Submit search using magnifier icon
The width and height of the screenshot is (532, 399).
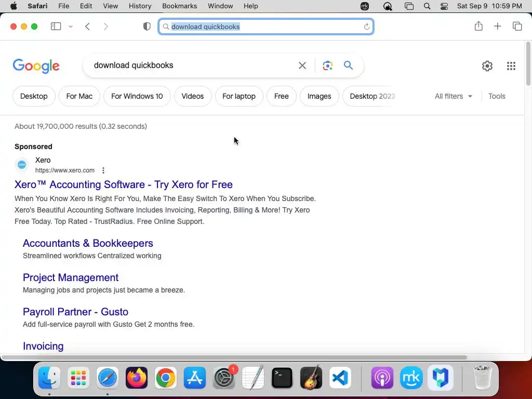point(349,65)
